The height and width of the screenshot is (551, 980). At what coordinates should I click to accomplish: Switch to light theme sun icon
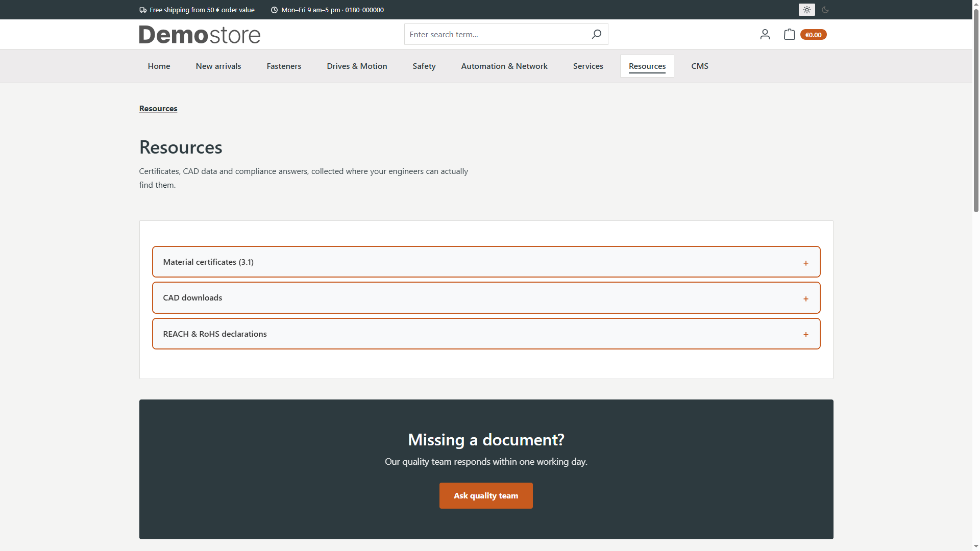pyautogui.click(x=806, y=10)
